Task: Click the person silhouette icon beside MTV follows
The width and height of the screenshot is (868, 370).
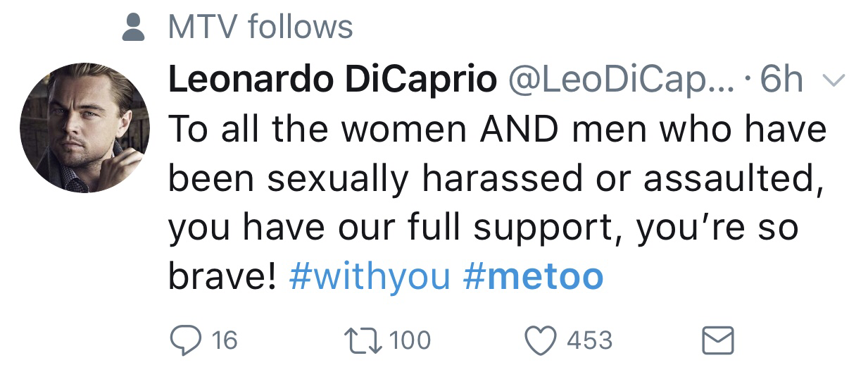Action: (132, 29)
